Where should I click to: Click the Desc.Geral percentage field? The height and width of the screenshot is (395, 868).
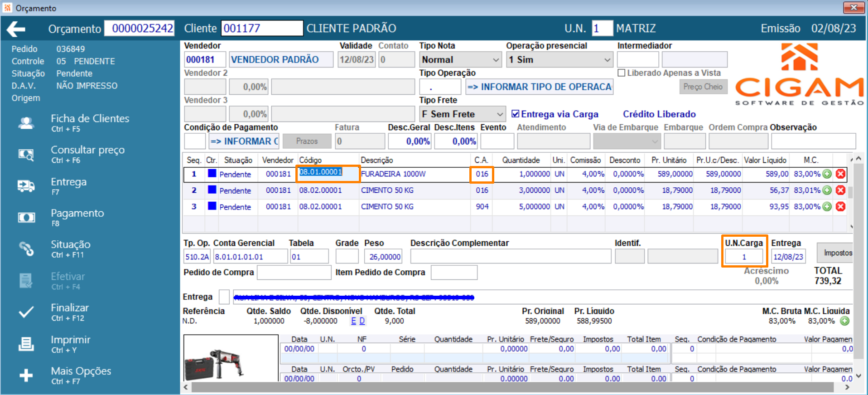pyautogui.click(x=409, y=141)
